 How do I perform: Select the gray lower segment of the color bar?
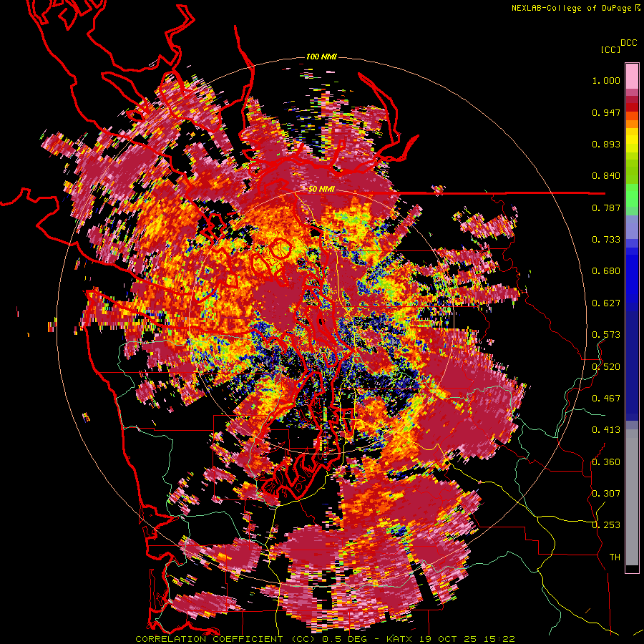632,497
